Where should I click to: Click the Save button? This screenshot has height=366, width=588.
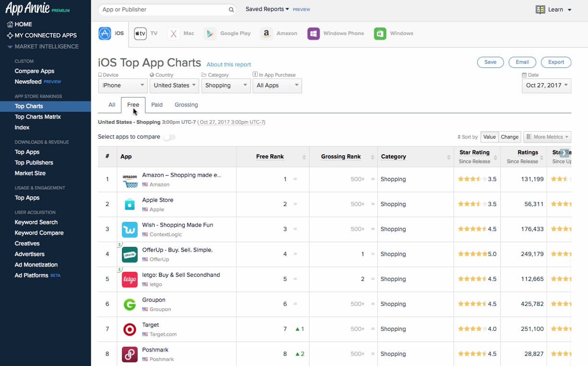(x=490, y=62)
